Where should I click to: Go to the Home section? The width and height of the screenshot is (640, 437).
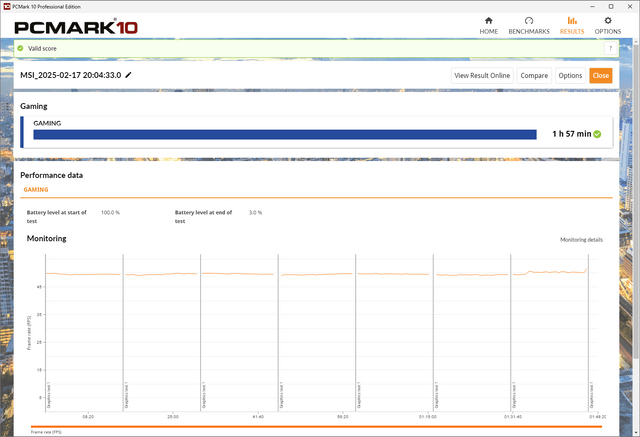coord(489,25)
